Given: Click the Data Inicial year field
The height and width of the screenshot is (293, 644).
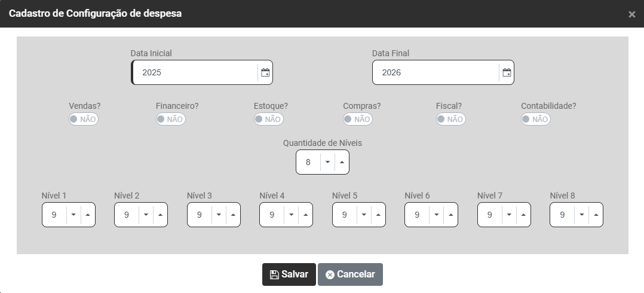Looking at the screenshot, I should tap(194, 73).
